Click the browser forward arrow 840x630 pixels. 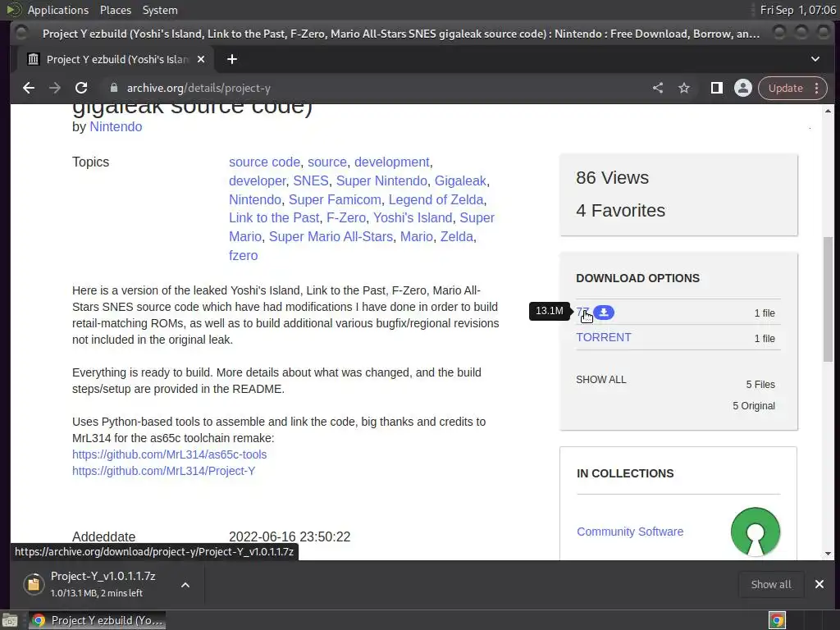(x=55, y=88)
